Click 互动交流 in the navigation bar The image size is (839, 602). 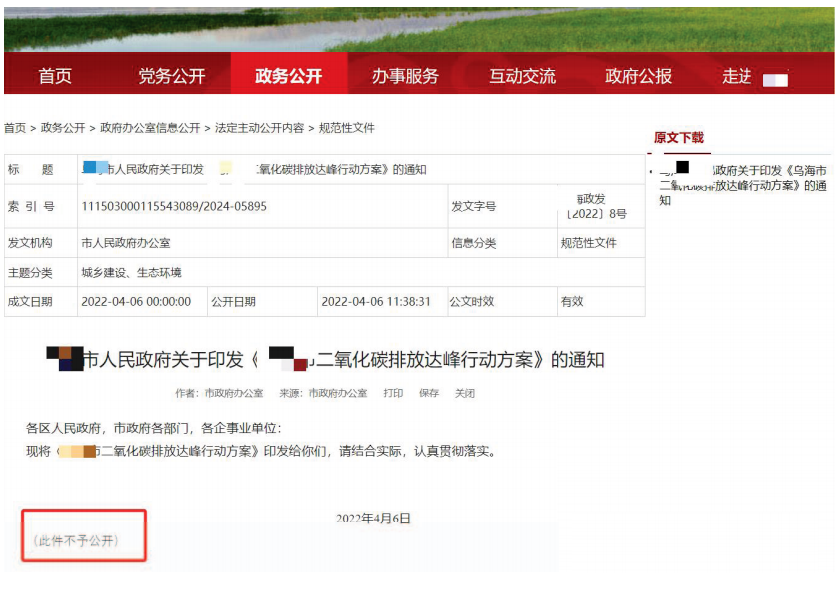click(522, 77)
